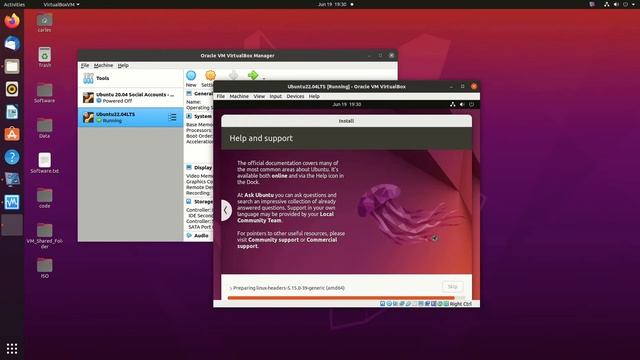The width and height of the screenshot is (640, 360).
Task: Open View menu in the running VM window
Action: click(x=259, y=96)
